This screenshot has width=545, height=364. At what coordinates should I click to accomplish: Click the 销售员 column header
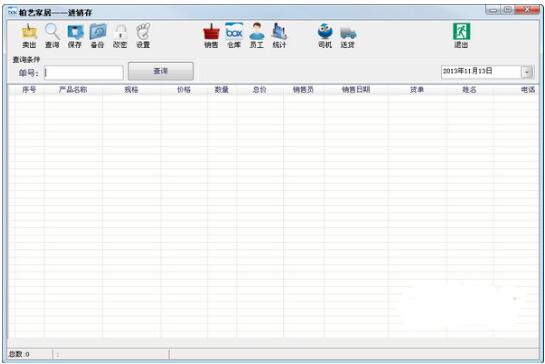[x=303, y=90]
